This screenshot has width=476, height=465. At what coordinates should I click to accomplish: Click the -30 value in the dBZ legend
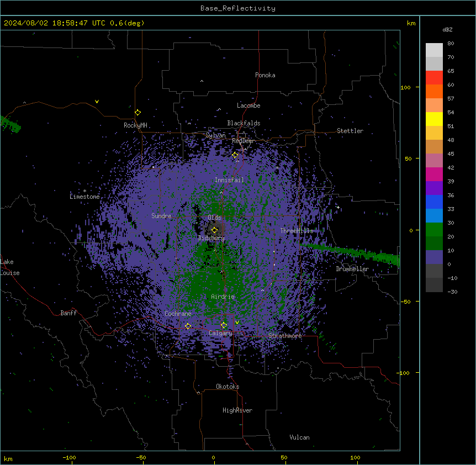point(452,292)
